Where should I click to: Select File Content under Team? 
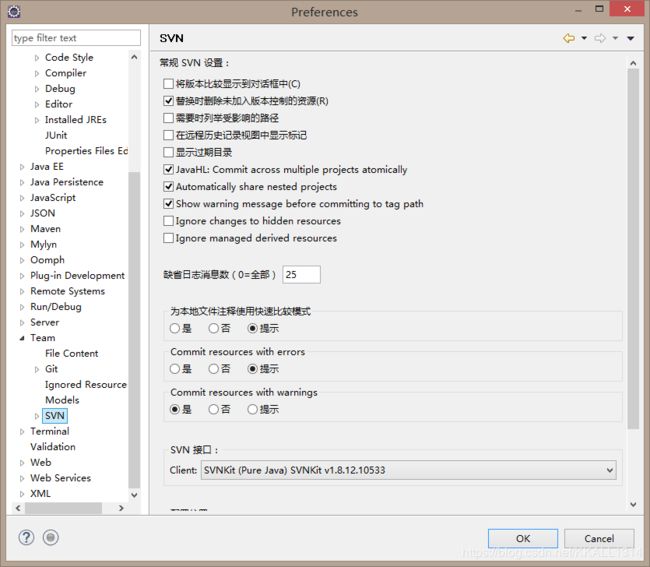[x=71, y=353]
